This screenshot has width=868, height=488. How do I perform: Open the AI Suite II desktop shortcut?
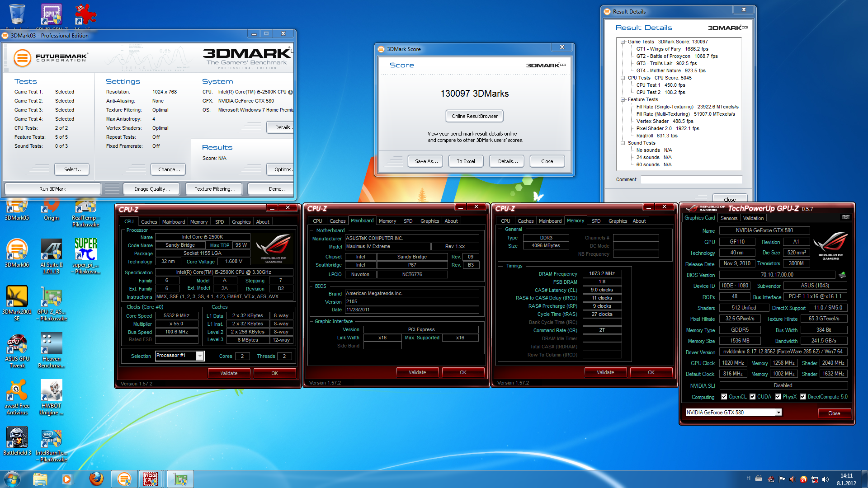pos(51,256)
